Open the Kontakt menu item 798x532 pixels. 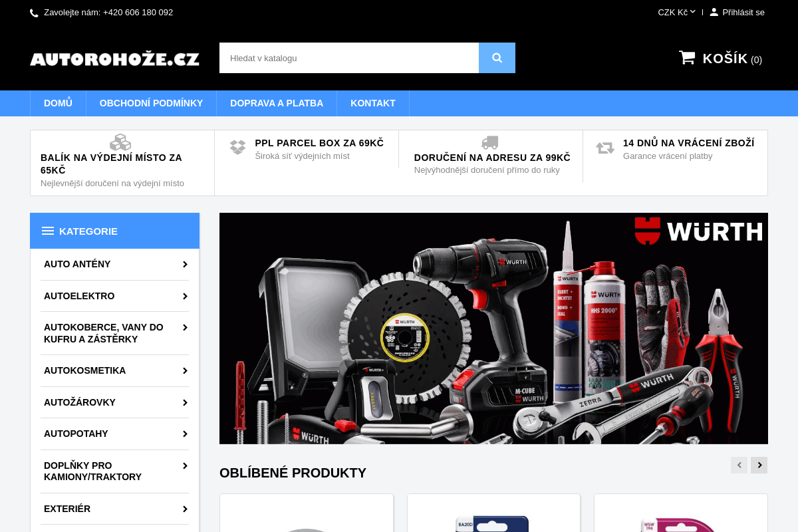[373, 103]
